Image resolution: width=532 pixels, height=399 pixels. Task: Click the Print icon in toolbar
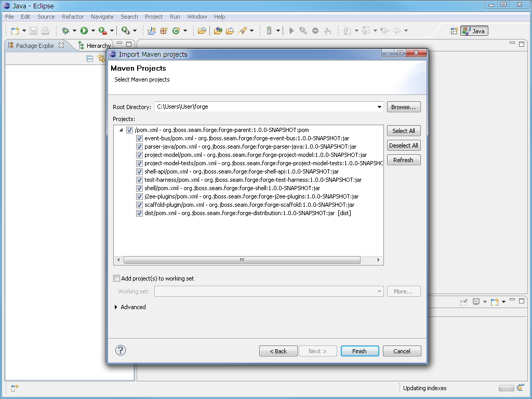pyautogui.click(x=45, y=31)
